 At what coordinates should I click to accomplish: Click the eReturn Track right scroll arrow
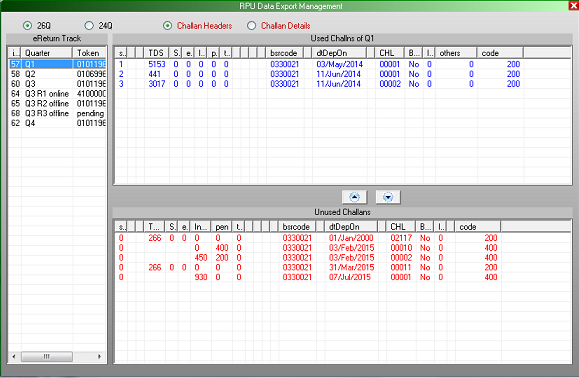(x=99, y=357)
